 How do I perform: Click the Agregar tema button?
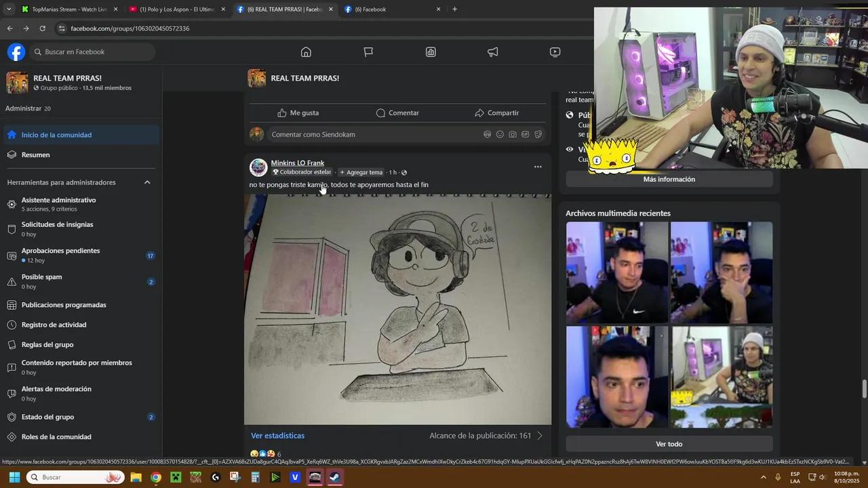coord(361,172)
